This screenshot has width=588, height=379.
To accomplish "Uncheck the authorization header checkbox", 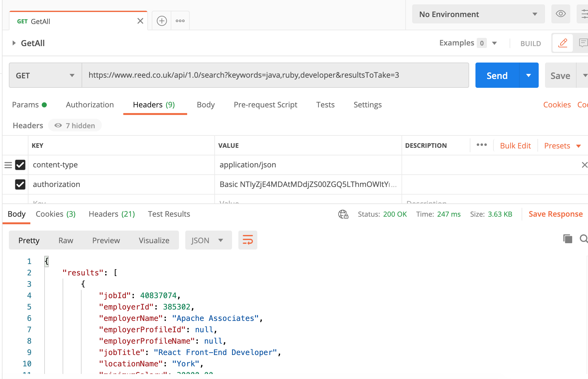I will tap(20, 184).
